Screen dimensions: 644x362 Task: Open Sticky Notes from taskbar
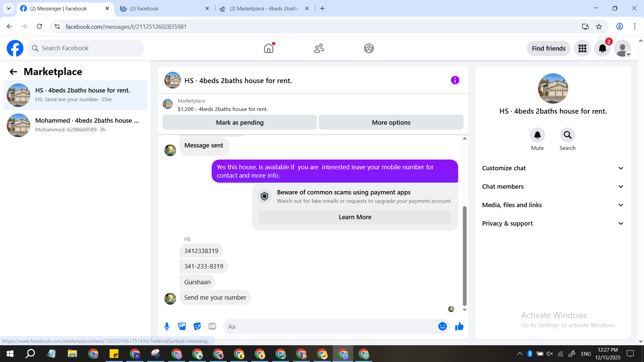(x=114, y=354)
